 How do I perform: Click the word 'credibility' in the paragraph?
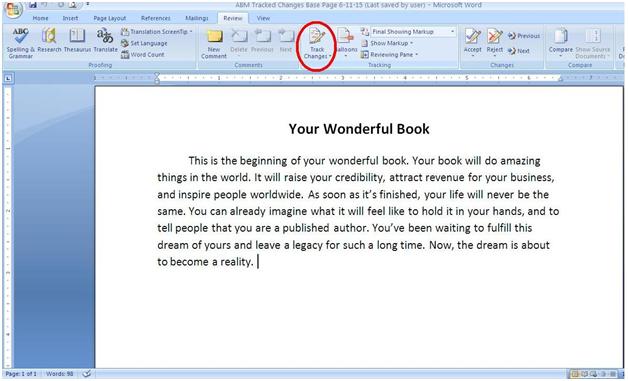pos(359,177)
